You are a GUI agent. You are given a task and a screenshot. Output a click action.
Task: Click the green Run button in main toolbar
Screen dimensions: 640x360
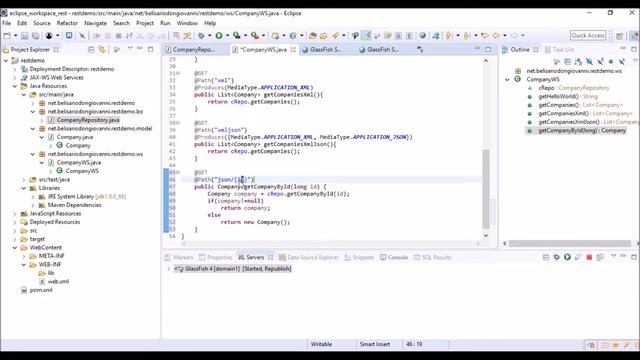click(x=219, y=36)
